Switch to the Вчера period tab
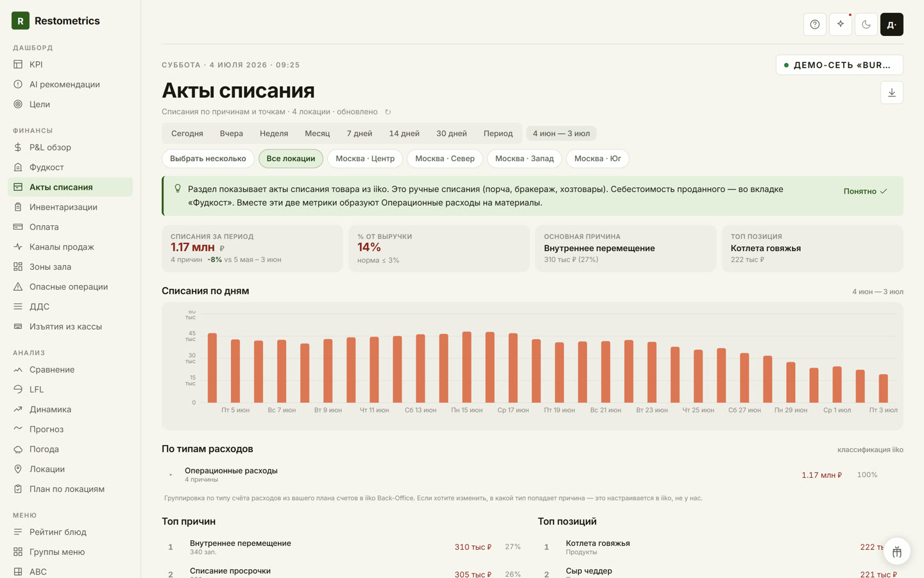The image size is (924, 578). coord(232,134)
